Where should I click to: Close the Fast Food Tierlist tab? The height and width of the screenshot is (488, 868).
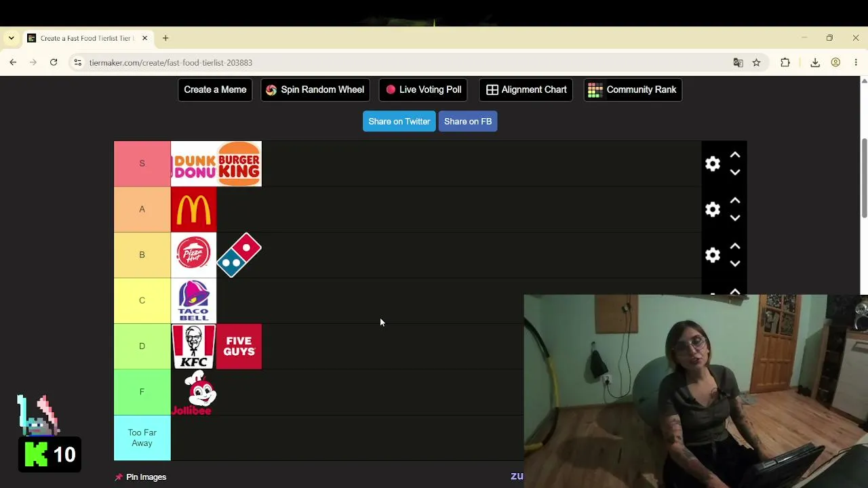144,38
